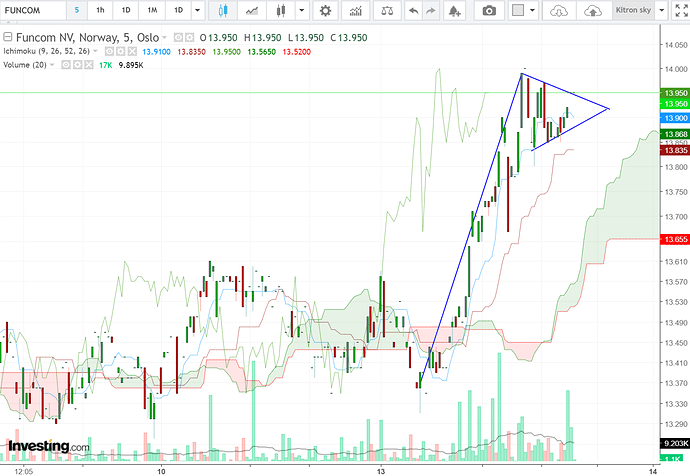Open Ichimoku indicator settings
The image size is (690, 476).
[121, 51]
